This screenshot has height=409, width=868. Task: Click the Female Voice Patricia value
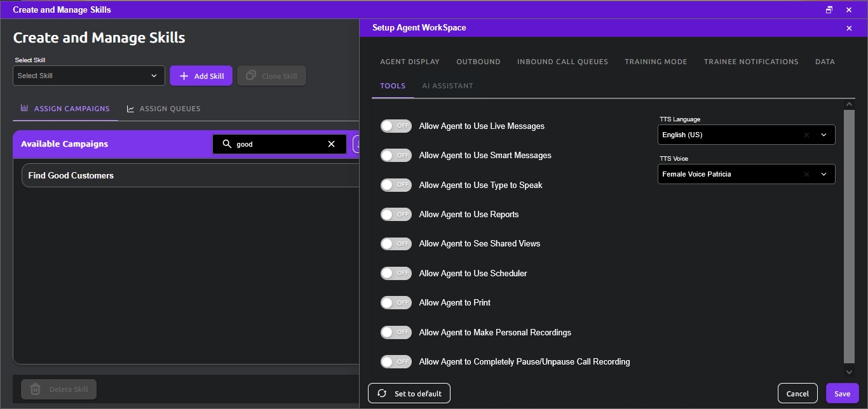(696, 174)
